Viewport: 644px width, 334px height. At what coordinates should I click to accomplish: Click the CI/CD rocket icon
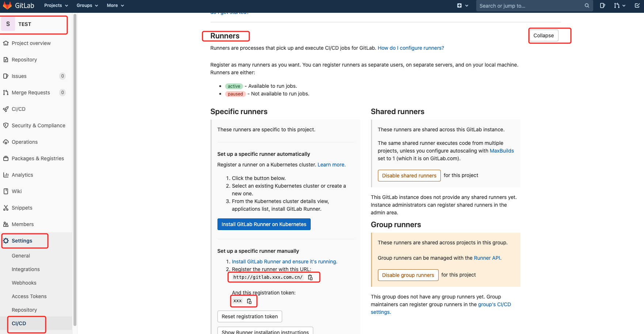(6, 109)
